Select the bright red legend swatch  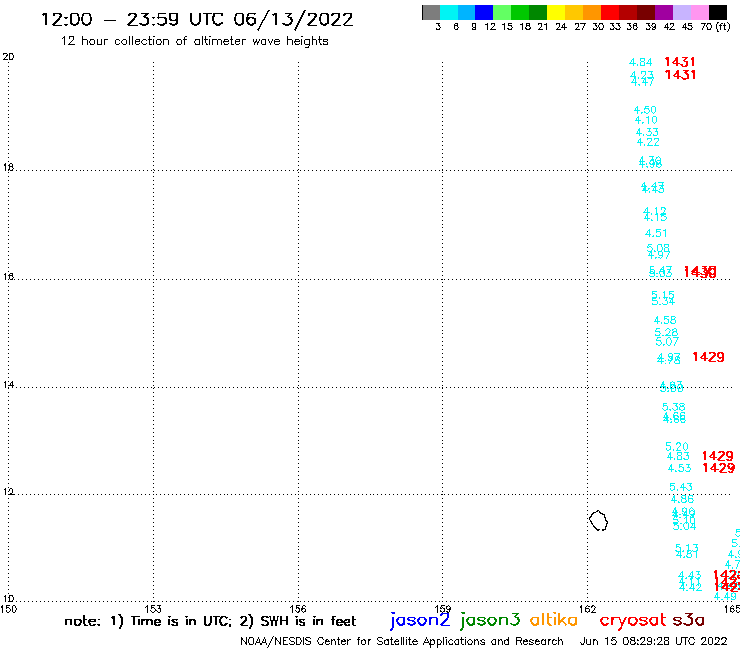click(610, 12)
